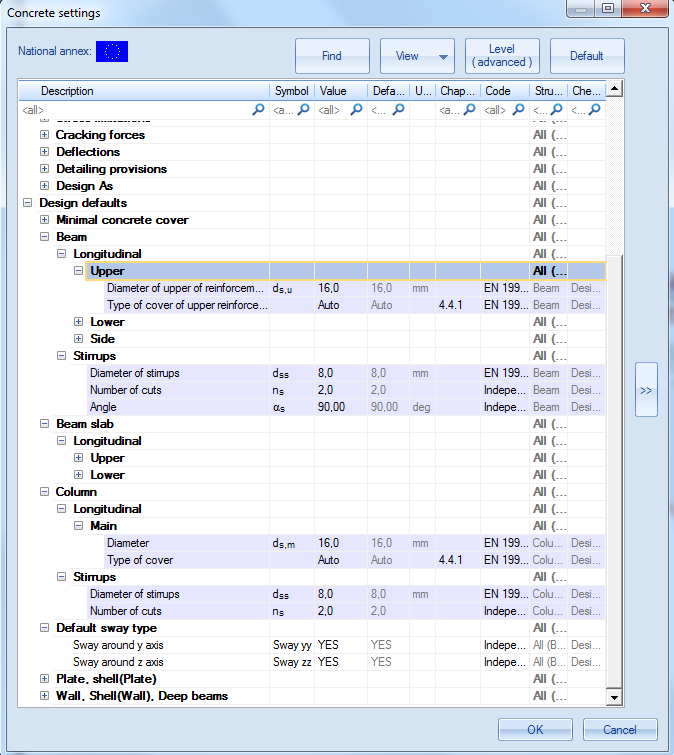Click the Symbol column header

click(292, 91)
